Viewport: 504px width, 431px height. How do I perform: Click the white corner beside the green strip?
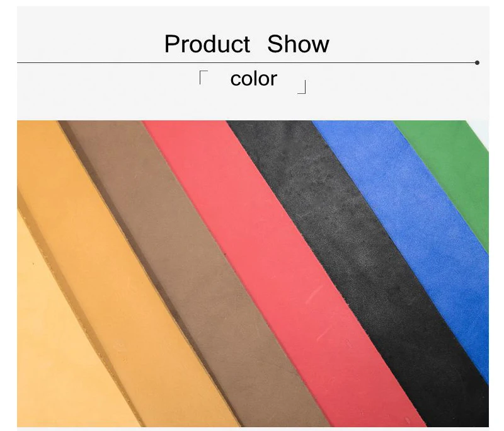[479, 132]
